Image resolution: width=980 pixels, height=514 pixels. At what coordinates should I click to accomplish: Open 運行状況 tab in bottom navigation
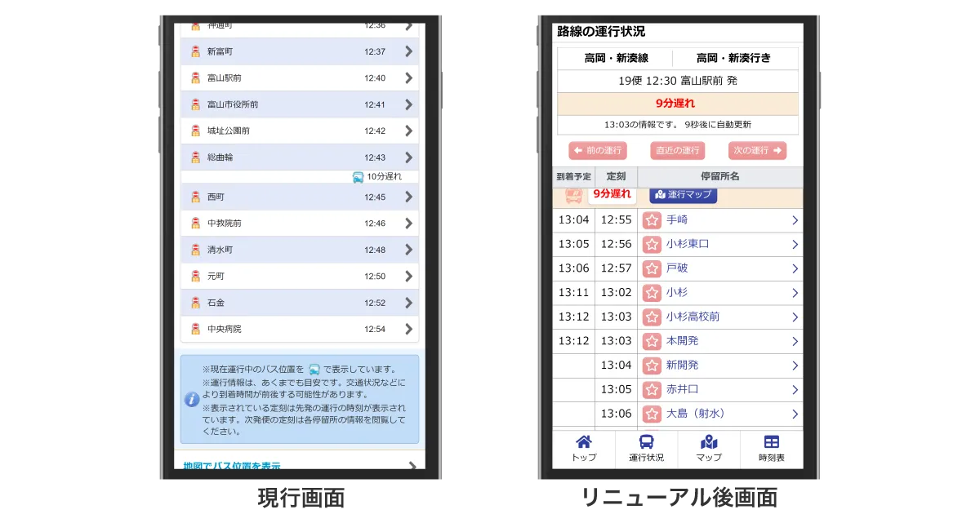pos(646,449)
